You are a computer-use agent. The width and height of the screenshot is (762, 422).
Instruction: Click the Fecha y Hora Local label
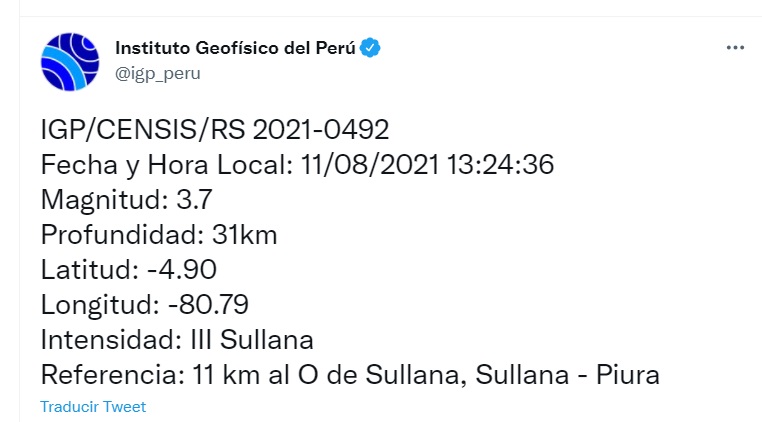[x=165, y=165]
